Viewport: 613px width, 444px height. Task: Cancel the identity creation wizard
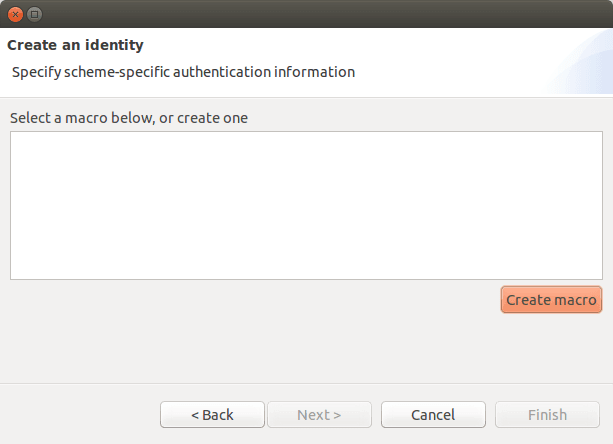pyautogui.click(x=433, y=415)
